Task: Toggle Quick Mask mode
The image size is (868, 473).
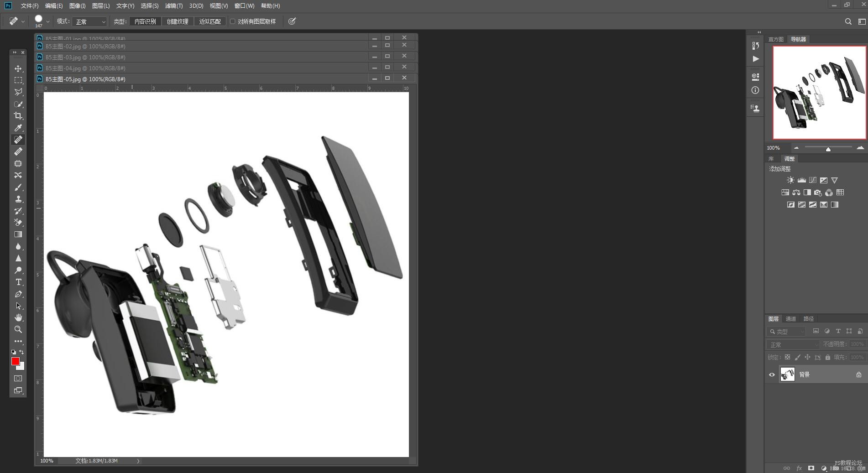Action: [18, 379]
